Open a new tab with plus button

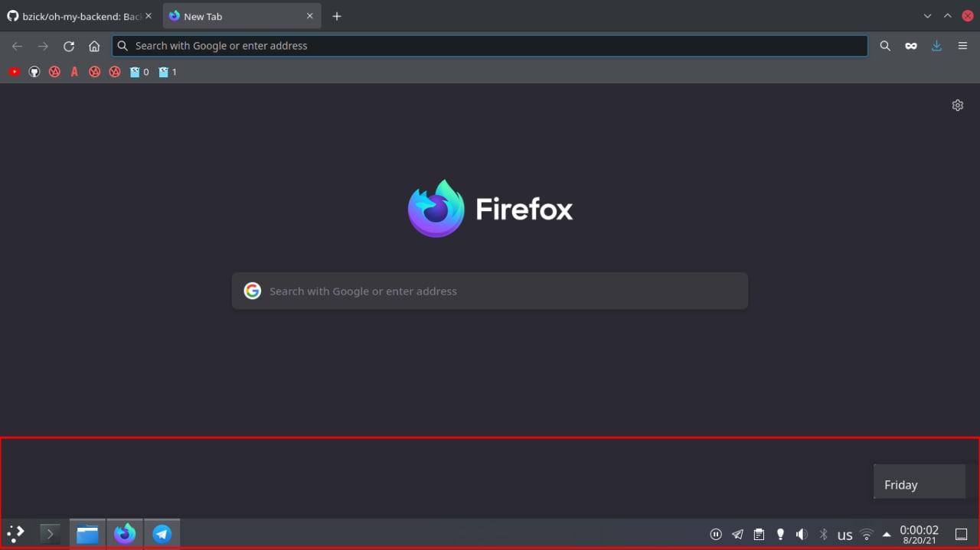click(x=337, y=16)
